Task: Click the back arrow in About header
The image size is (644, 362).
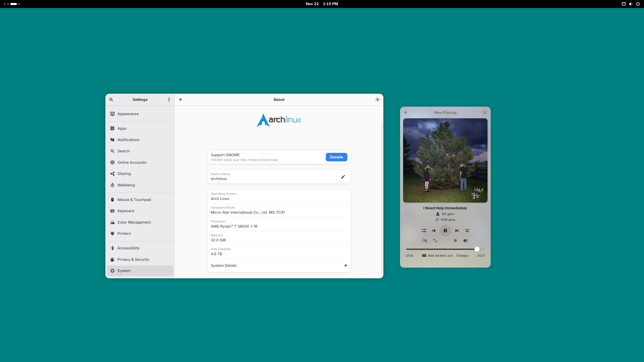Action: [180, 99]
